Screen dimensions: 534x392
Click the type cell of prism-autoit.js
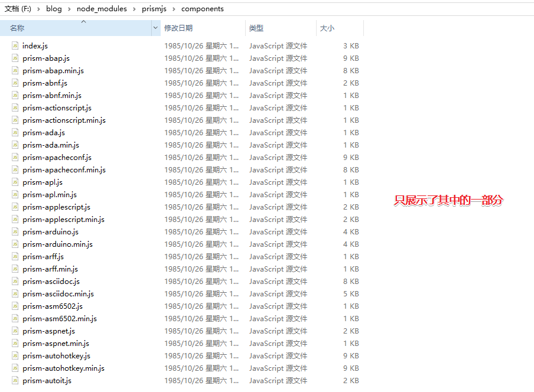278,381
